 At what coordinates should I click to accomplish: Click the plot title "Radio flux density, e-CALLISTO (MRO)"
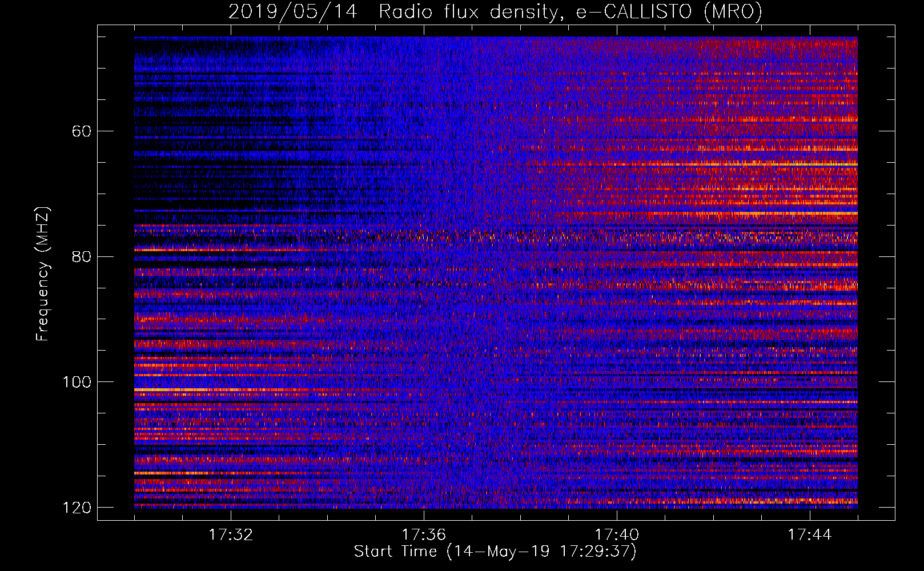pos(571,11)
